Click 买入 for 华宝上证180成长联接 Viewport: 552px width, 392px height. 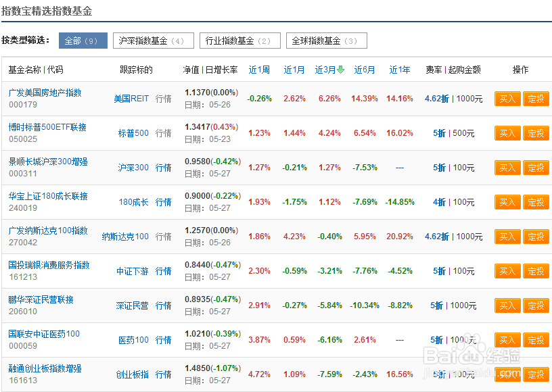[507, 202]
